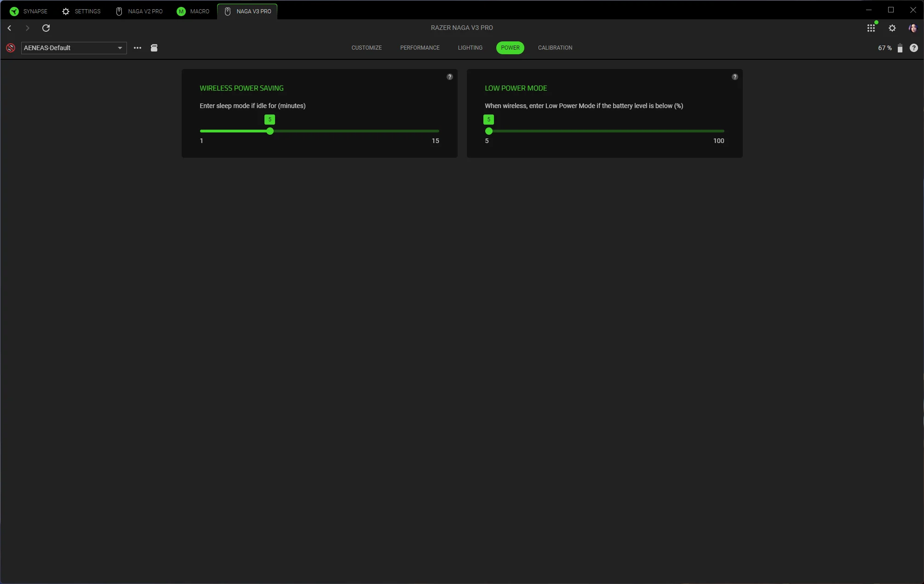Open settings gear in top right
Viewport: 924px width, 584px height.
tap(892, 28)
